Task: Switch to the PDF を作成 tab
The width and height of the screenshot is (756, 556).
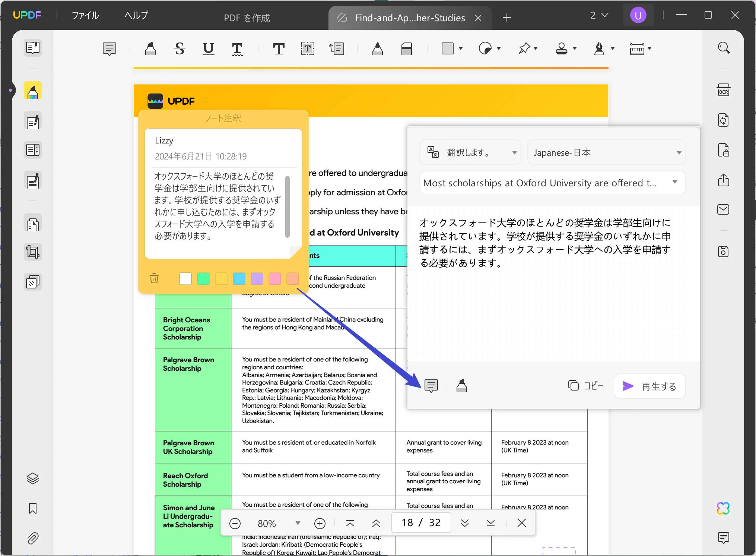Action: [247, 18]
